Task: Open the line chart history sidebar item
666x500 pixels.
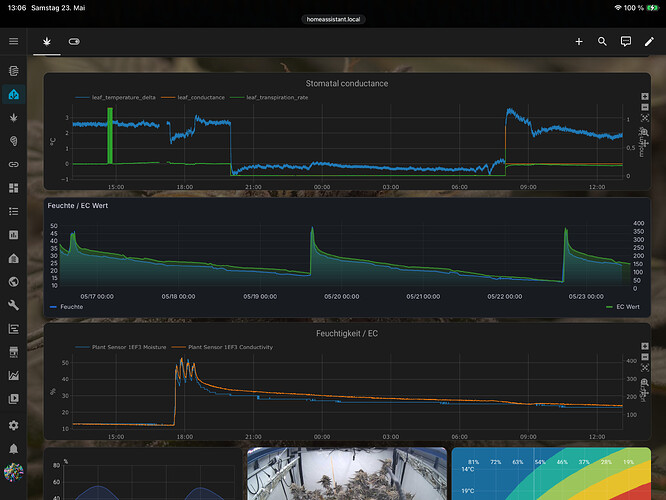Action: point(14,375)
